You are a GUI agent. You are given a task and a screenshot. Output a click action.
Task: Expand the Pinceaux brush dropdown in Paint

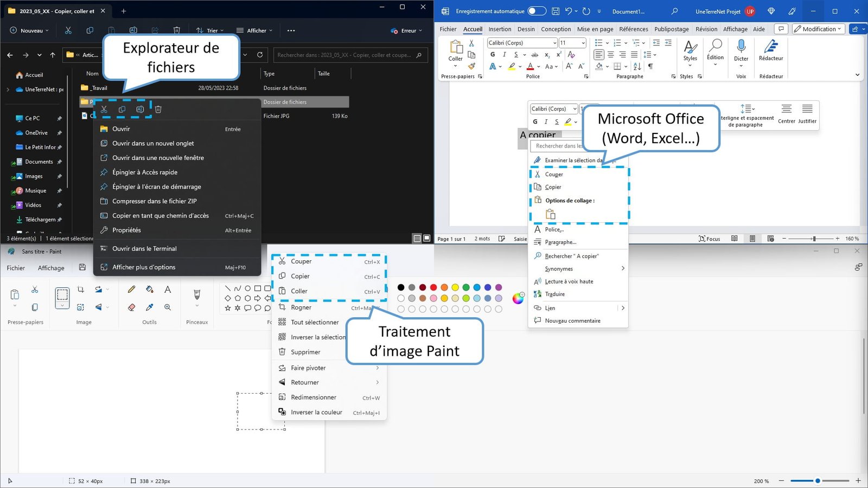[x=197, y=306]
